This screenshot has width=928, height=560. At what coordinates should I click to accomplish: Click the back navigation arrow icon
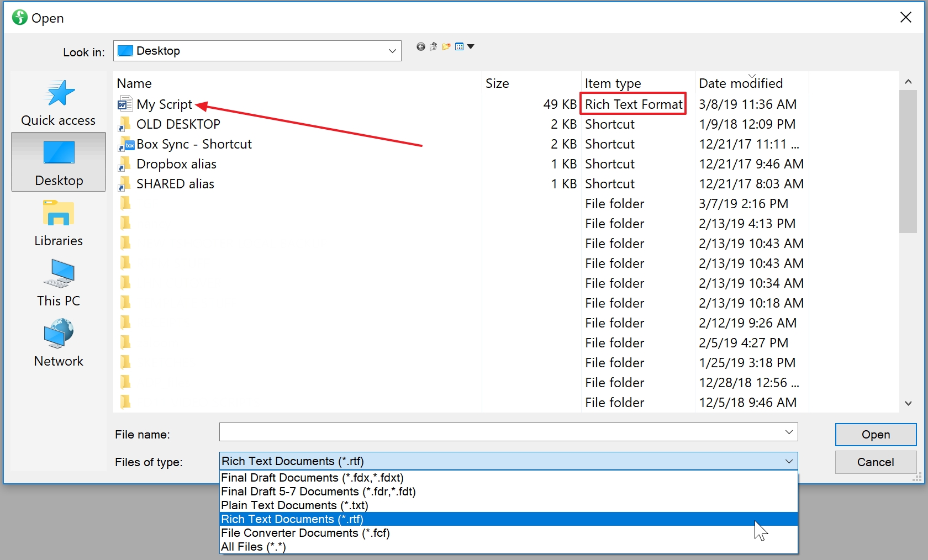pos(420,46)
